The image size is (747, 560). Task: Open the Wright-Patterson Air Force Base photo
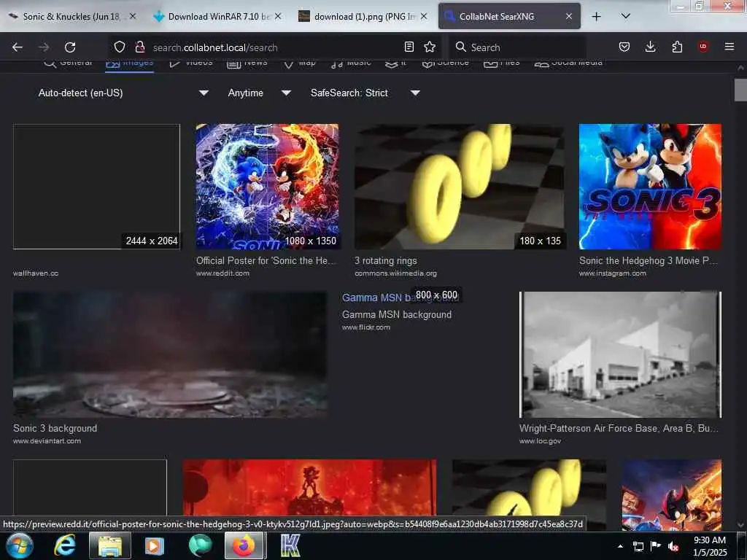620,355
